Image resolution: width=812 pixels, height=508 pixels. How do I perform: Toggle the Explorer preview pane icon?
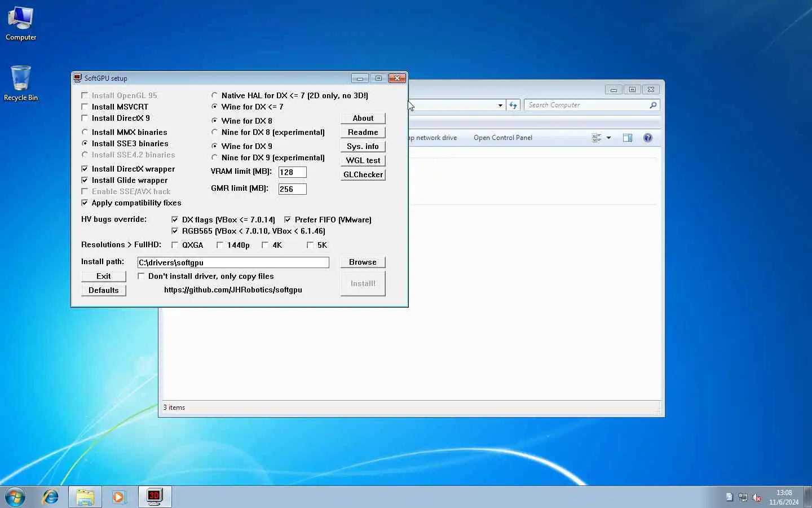point(628,138)
